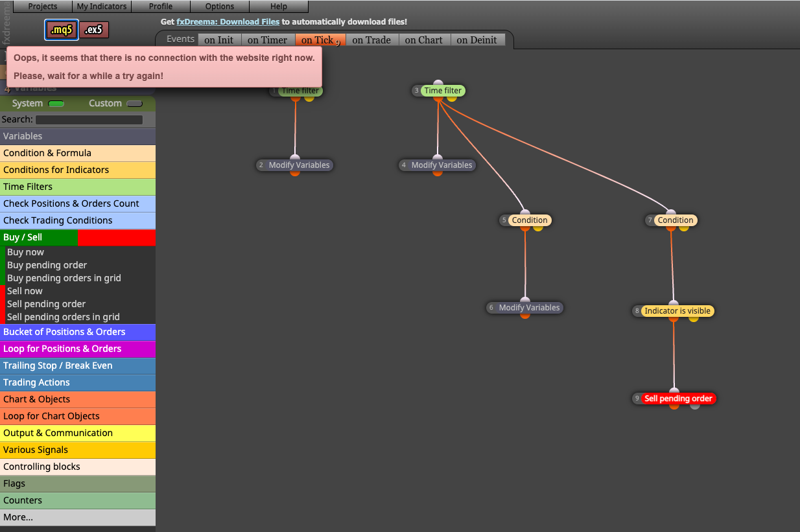Switch to the on Trade event tab
Screen dimensions: 800x532
coord(371,40)
